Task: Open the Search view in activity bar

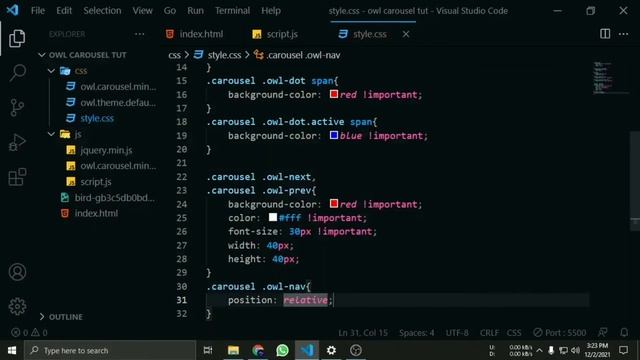Action: (x=17, y=73)
